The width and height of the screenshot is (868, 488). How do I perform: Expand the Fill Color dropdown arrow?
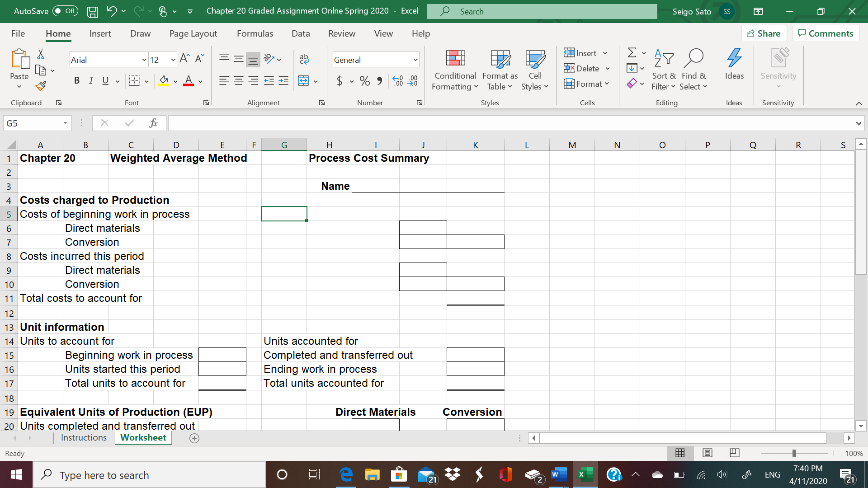[x=175, y=81]
